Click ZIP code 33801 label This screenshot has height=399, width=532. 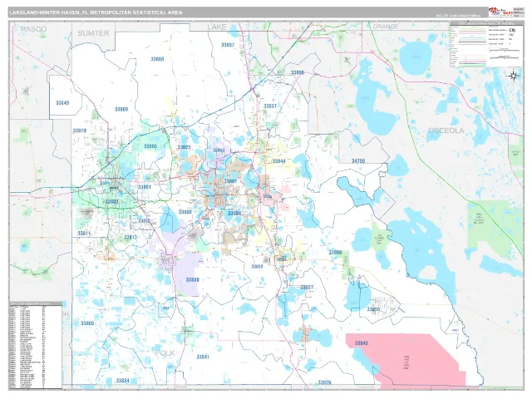[x=144, y=187]
